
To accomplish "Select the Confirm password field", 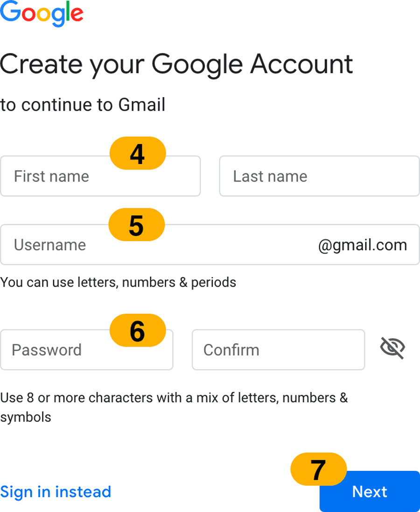I will pyautogui.click(x=278, y=350).
